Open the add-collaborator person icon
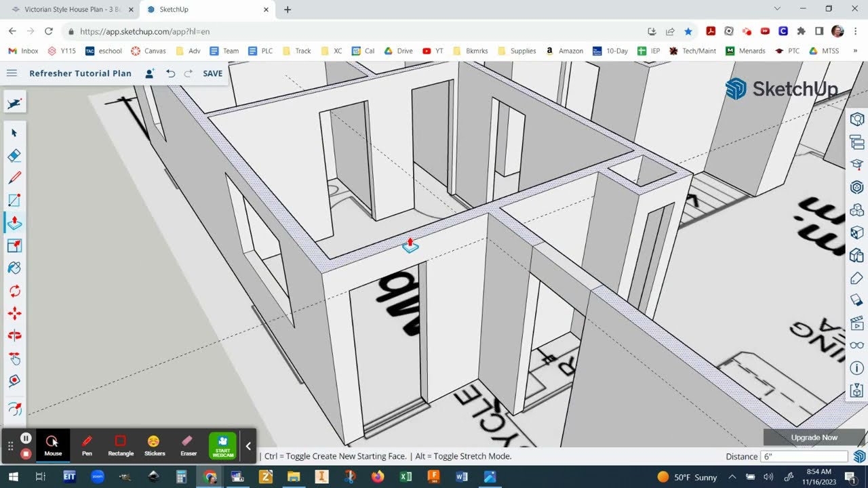The height and width of the screenshot is (488, 868). [x=149, y=73]
